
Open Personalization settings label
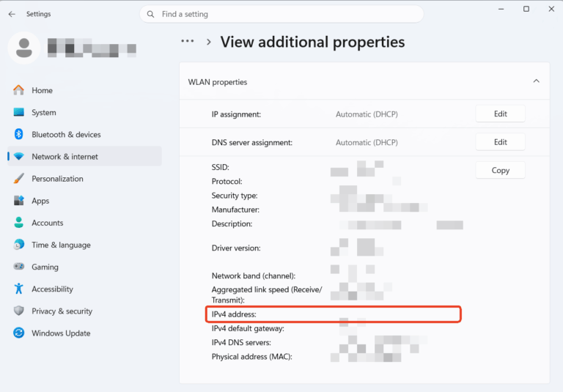(57, 179)
